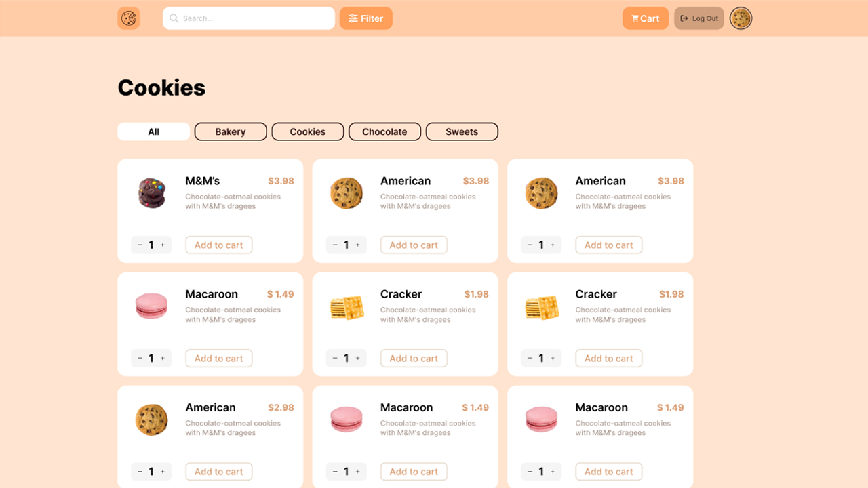868x488 pixels.
Task: Add the M&M's cookies to cart
Action: click(218, 245)
